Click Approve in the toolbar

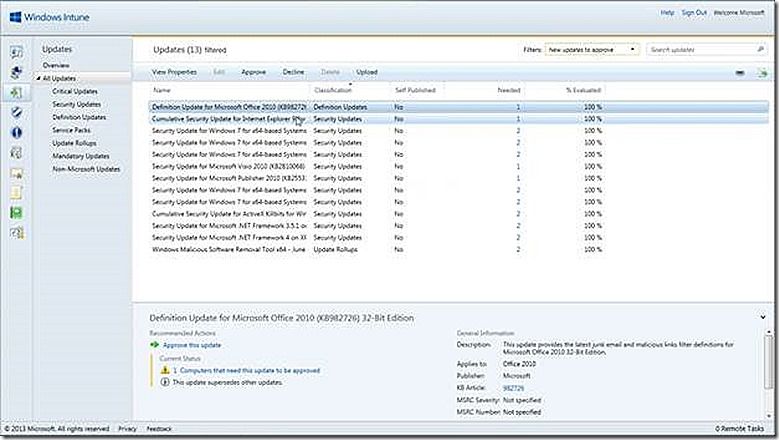[253, 72]
